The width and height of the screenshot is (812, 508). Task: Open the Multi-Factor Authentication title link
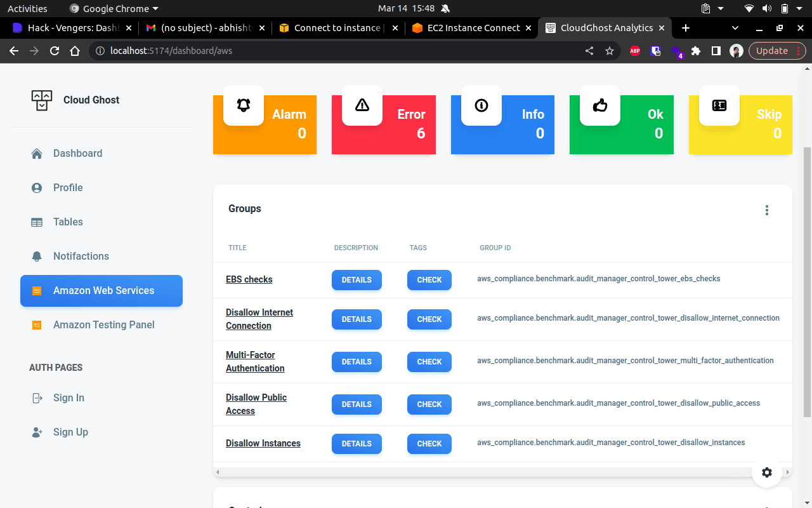point(255,362)
